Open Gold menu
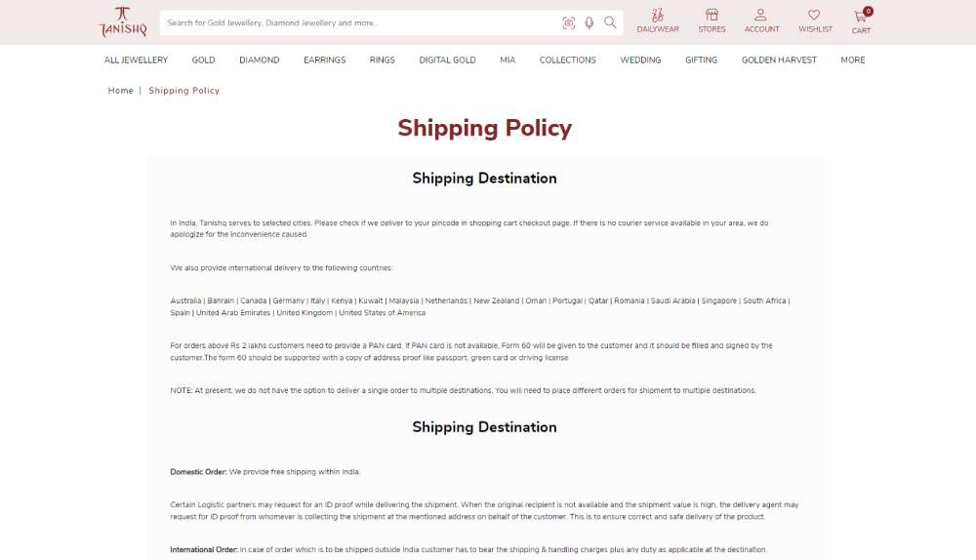 pyautogui.click(x=203, y=60)
